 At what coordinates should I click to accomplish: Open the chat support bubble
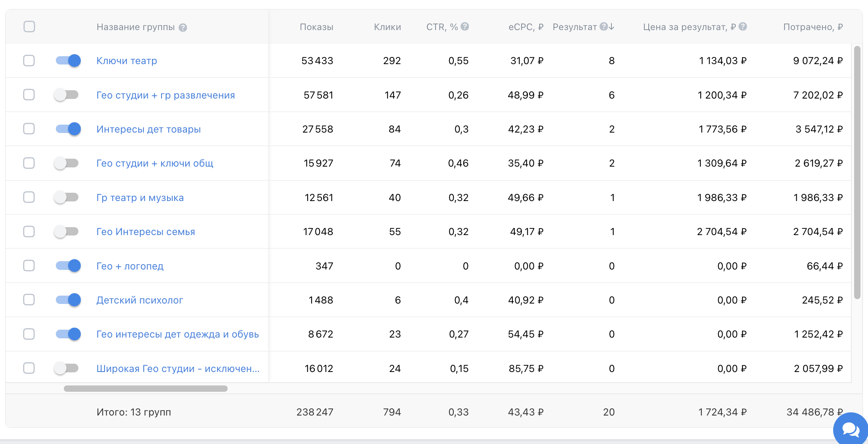tap(851, 429)
